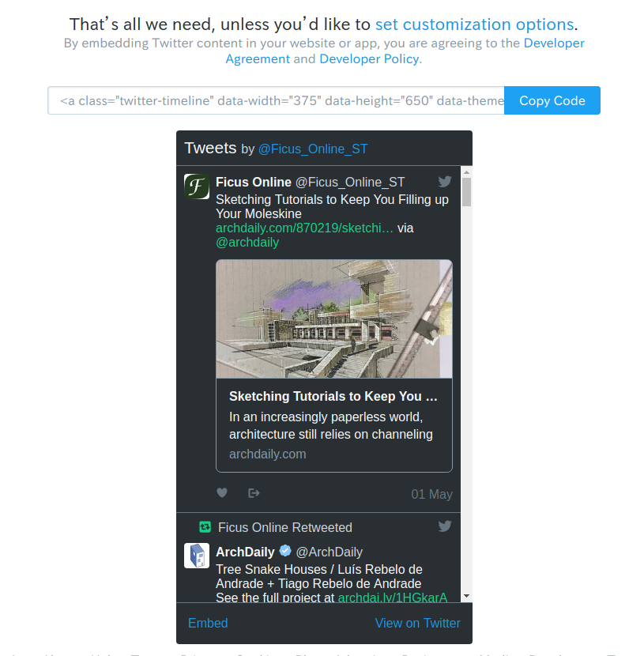Click the share icon under first tweet

(254, 493)
